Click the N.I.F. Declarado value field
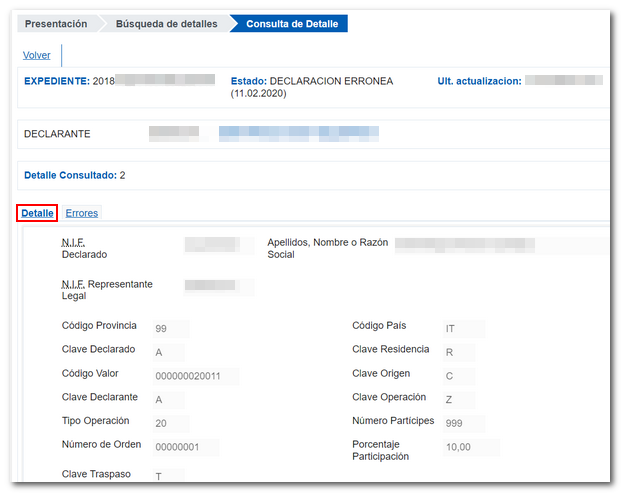Image resolution: width=621 pixels, height=493 pixels. [212, 244]
